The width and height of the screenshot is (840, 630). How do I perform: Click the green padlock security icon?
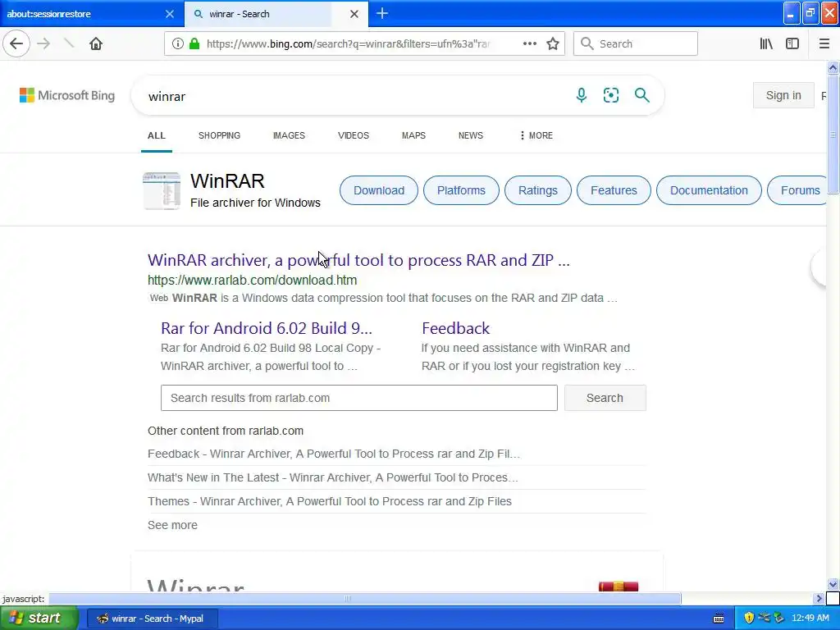tap(194, 44)
